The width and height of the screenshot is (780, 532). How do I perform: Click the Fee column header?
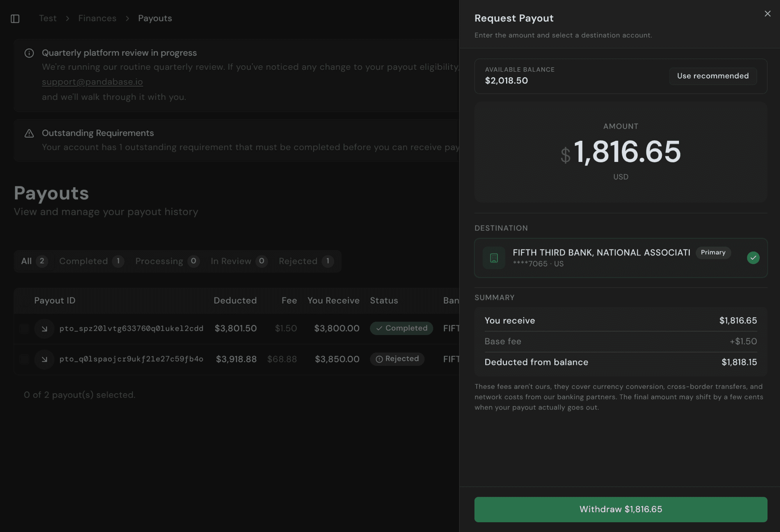289,300
